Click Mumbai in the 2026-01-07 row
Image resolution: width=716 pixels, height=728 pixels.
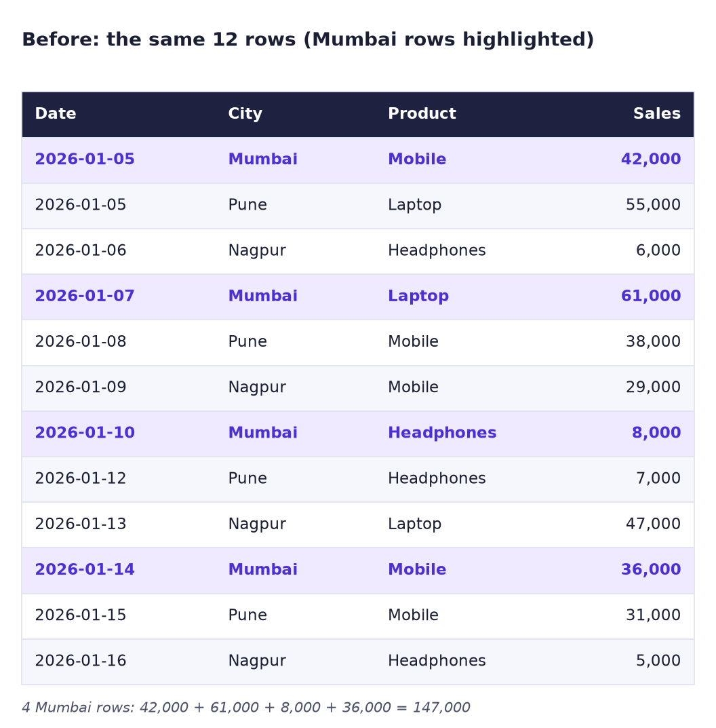262,296
